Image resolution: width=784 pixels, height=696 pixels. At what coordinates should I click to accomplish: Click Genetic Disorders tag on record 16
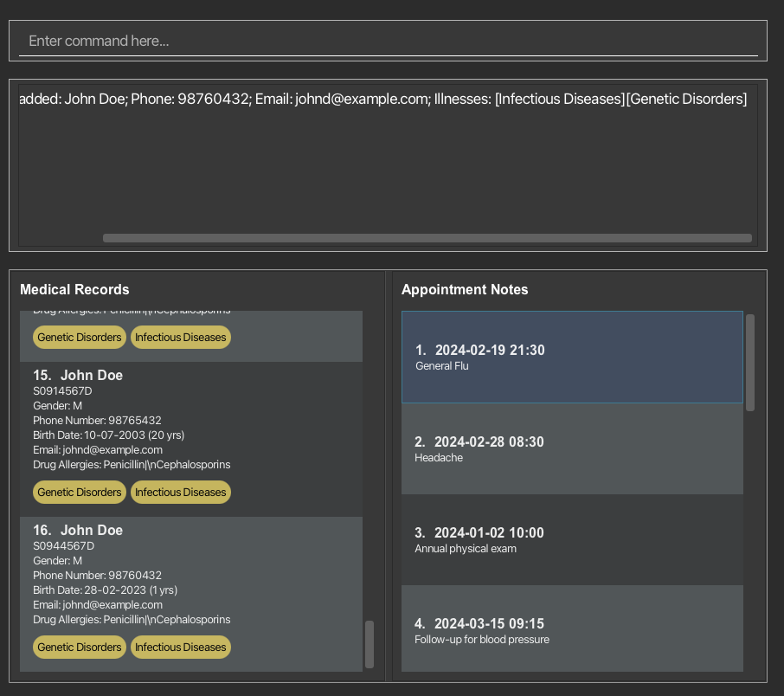point(80,648)
